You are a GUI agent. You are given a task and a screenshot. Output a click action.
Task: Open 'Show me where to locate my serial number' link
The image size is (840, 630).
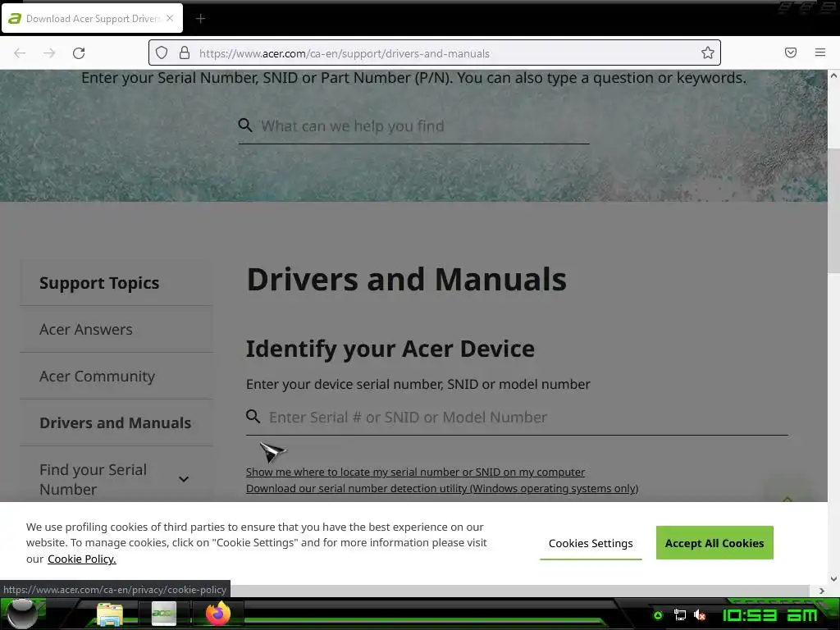(415, 472)
